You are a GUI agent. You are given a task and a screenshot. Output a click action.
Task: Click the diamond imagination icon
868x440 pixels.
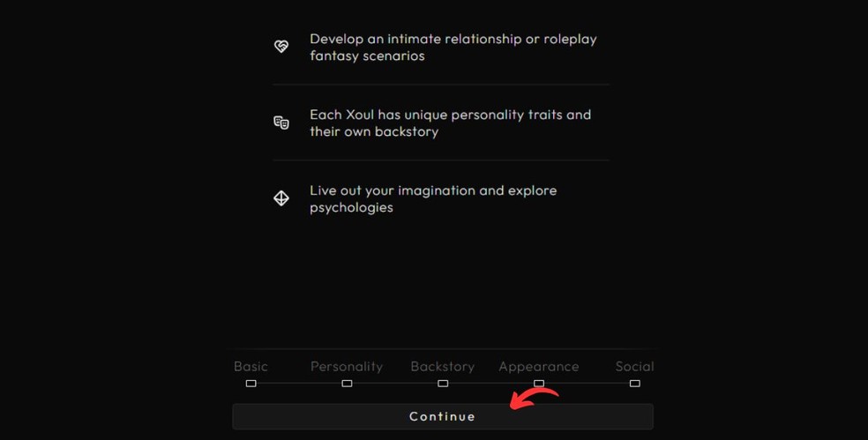[x=281, y=198]
